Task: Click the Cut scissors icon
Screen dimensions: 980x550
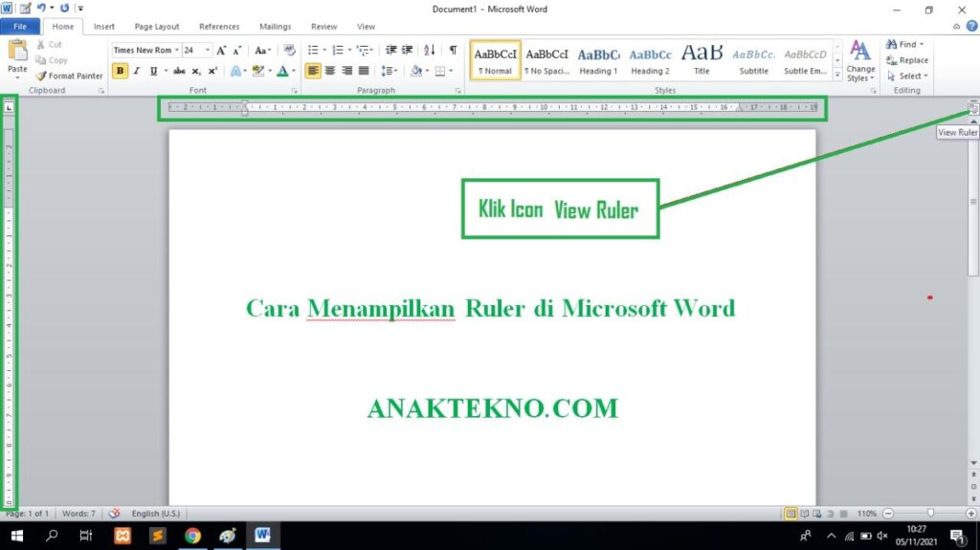Action: [40, 44]
